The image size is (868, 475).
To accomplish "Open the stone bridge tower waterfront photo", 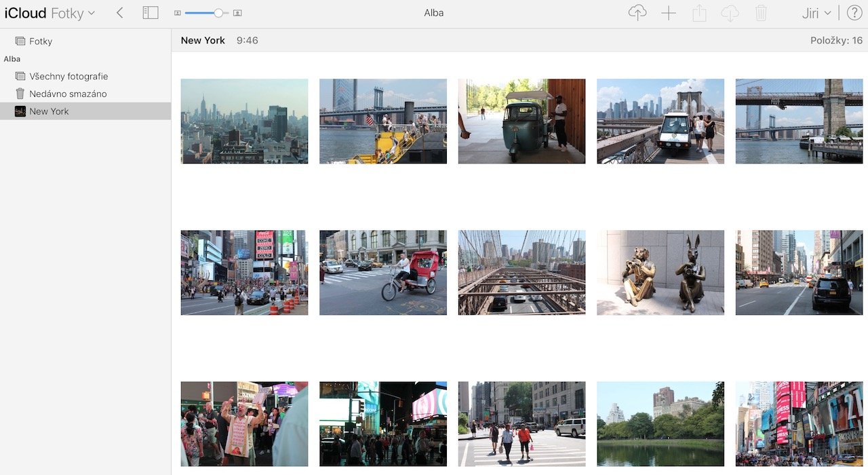I will point(799,121).
